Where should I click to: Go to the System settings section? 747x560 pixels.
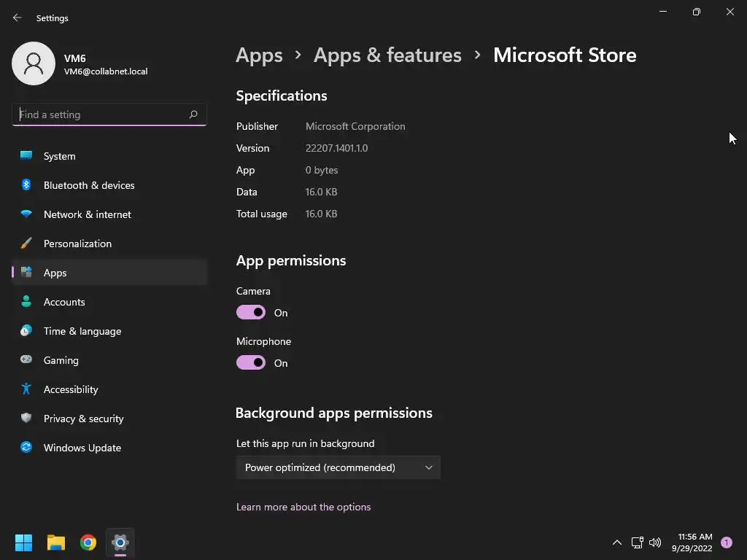(59, 156)
